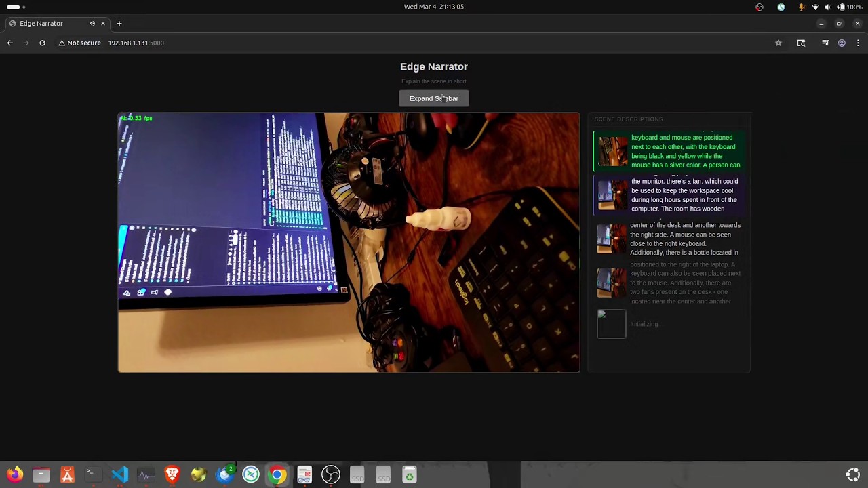Screen dimensions: 868x488
Task: Click the OBS recording indicator in the tray
Action: [x=759, y=7]
